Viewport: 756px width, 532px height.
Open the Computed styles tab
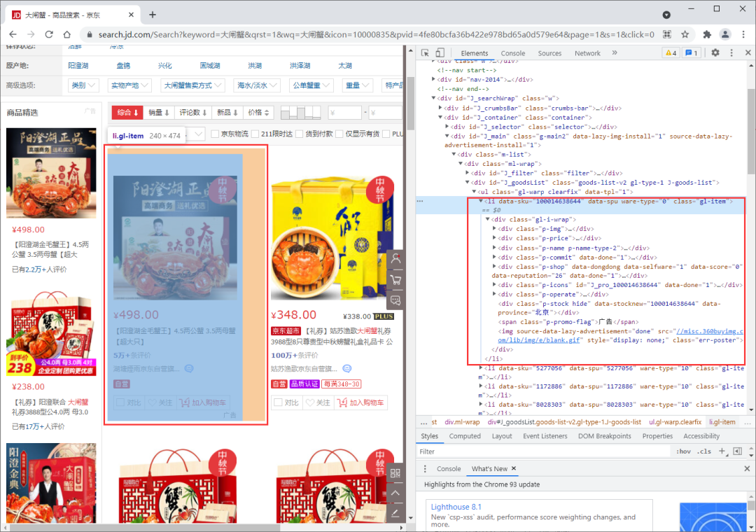[x=465, y=436]
